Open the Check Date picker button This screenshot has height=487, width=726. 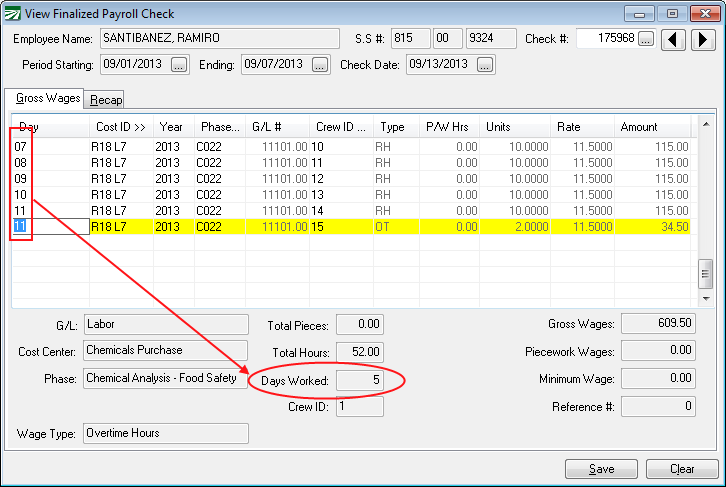[x=485, y=65]
